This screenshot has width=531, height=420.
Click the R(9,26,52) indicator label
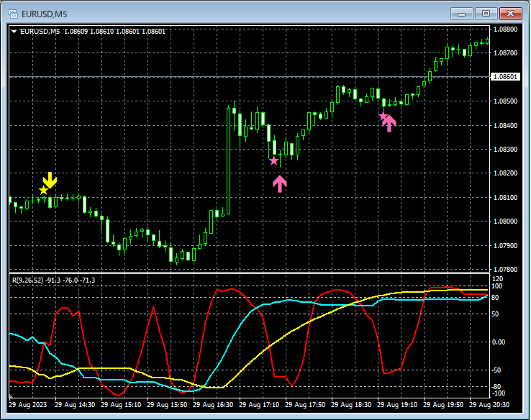[x=28, y=280]
